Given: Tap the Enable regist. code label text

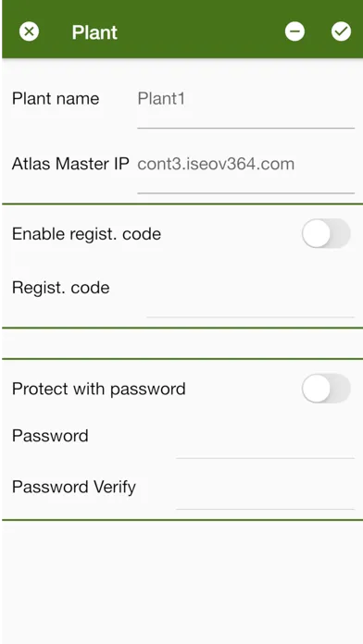Looking at the screenshot, I should tap(86, 234).
